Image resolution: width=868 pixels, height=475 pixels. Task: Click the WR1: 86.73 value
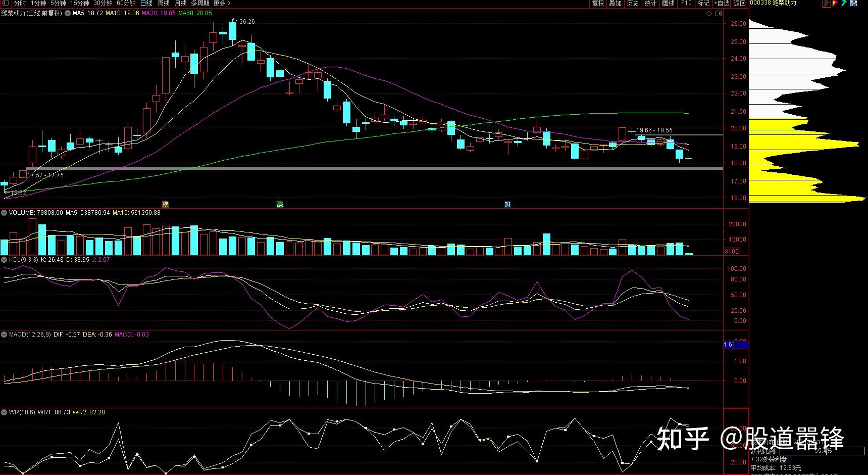click(54, 412)
